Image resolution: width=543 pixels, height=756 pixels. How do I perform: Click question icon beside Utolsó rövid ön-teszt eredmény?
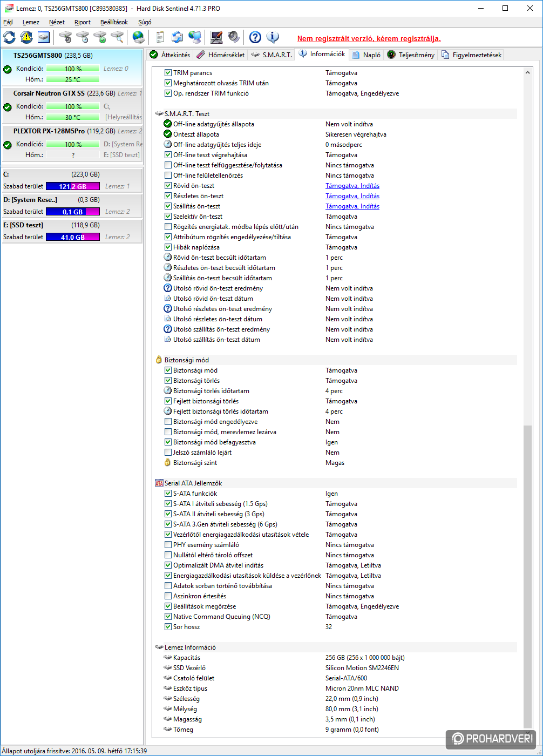pos(168,288)
